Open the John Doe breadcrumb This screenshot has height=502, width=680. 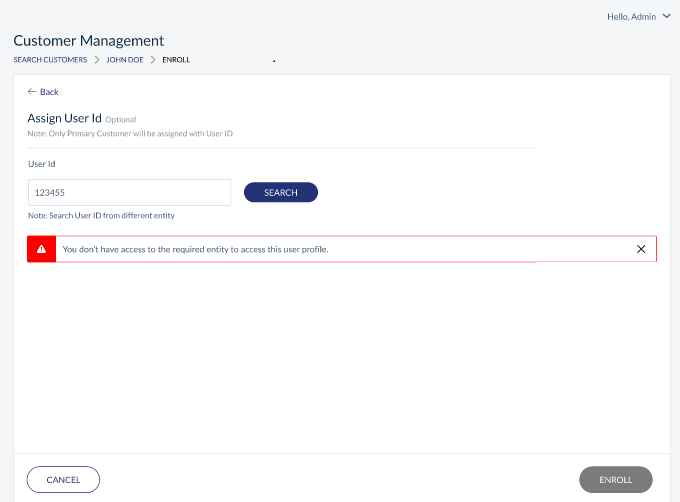[125, 60]
